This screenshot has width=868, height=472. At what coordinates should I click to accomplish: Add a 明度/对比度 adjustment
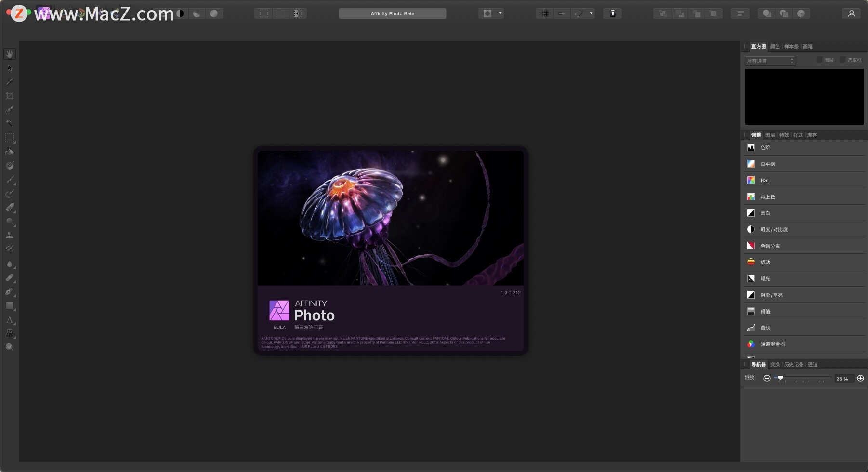click(804, 230)
